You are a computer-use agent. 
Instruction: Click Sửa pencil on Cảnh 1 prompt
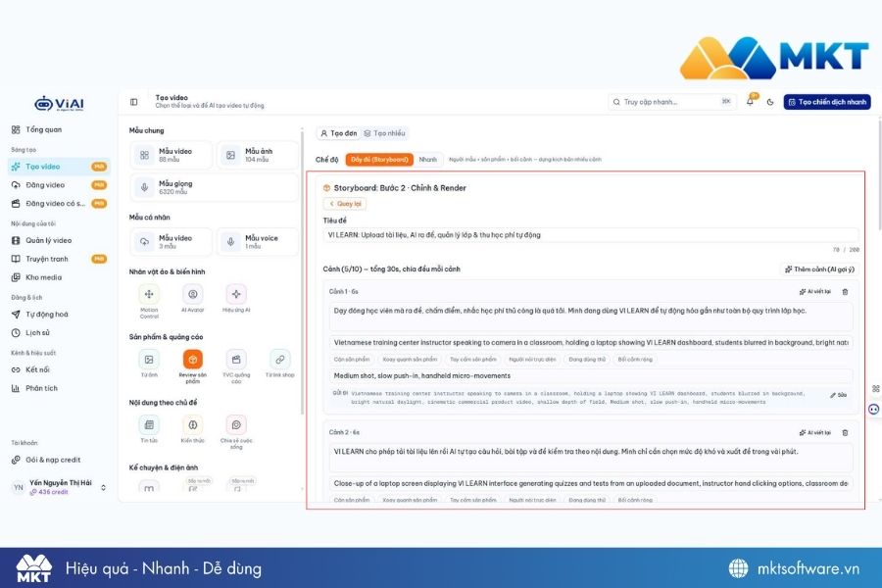point(838,395)
